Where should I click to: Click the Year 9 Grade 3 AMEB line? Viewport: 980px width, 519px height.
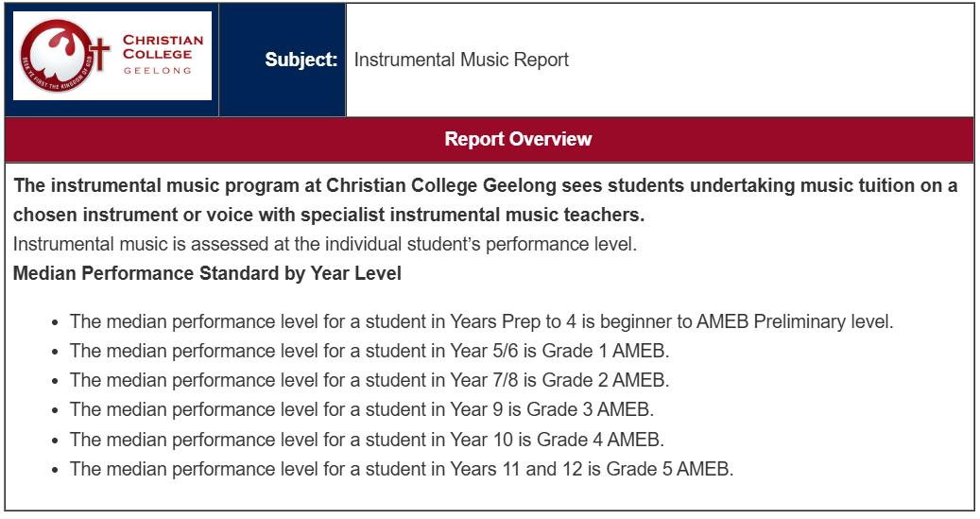pyautogui.click(x=362, y=409)
